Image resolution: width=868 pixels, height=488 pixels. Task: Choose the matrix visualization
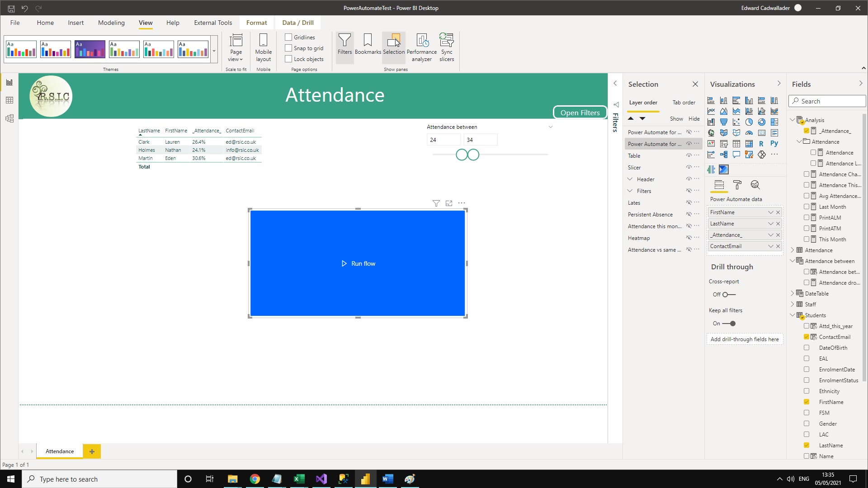point(749,144)
